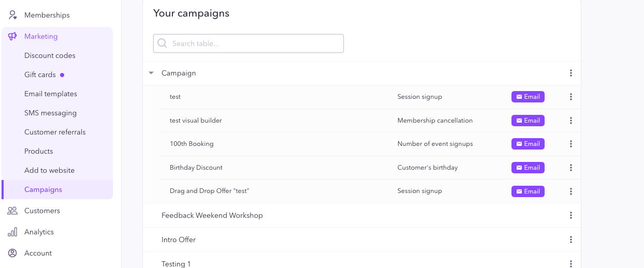Viewport: 644px width, 268px height.
Task: Click the search magnifier icon
Action: (x=162, y=43)
